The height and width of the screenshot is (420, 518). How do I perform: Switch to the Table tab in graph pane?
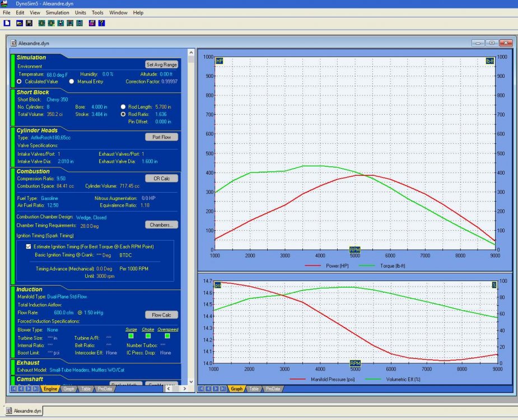click(x=254, y=389)
